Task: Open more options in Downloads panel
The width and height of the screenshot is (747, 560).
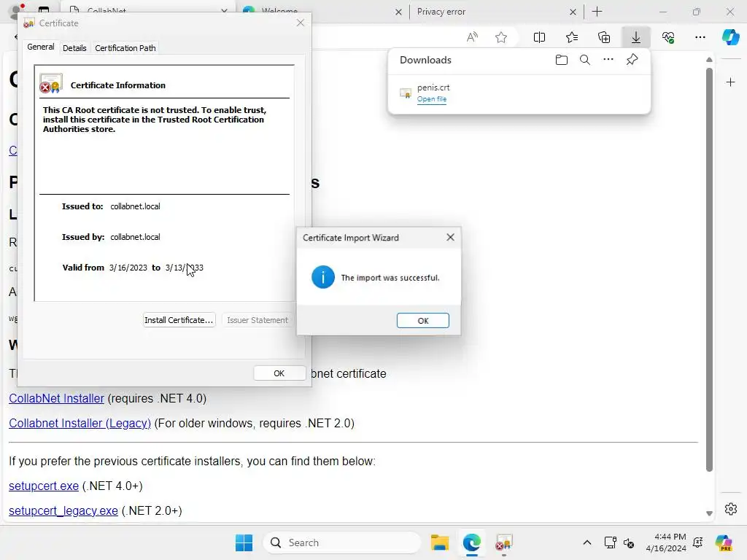Action: (608, 60)
